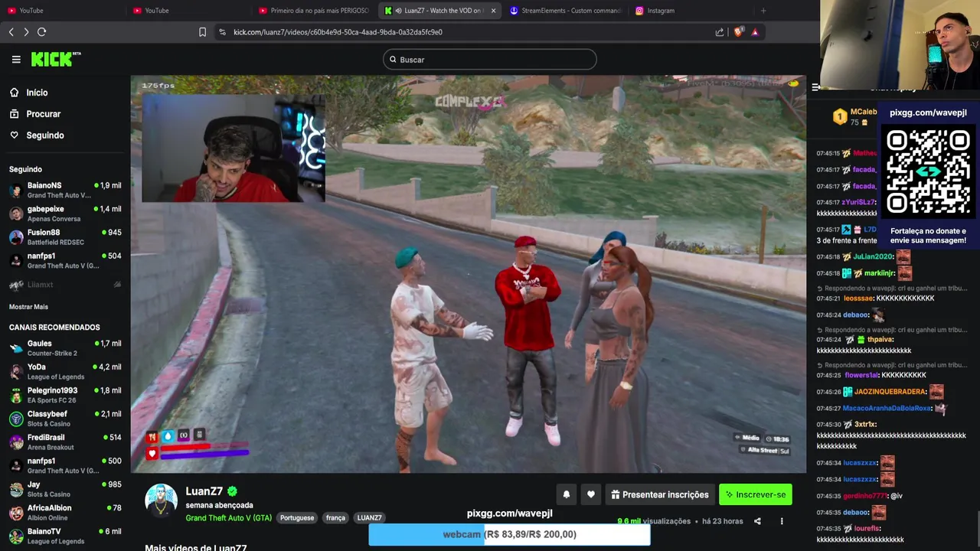Share the video with the share icon
The width and height of the screenshot is (980, 551).
point(757,521)
